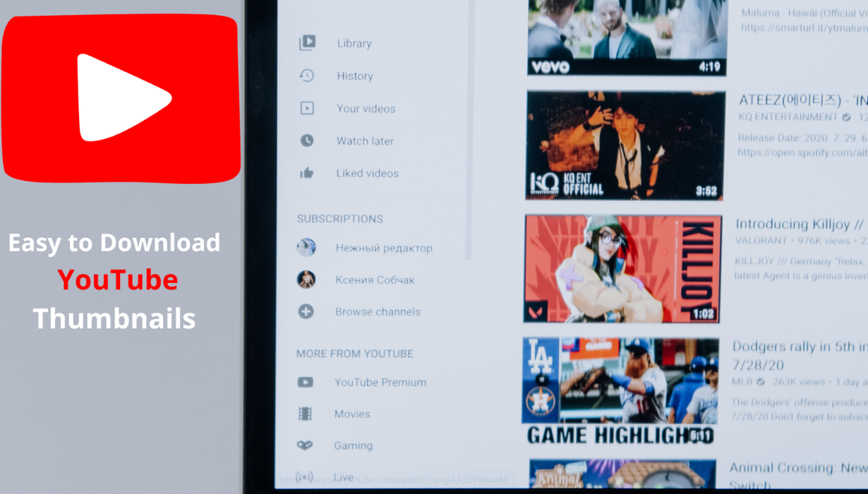Open the VALORANT channel name
This screenshot has height=494, width=868.
tap(763, 241)
